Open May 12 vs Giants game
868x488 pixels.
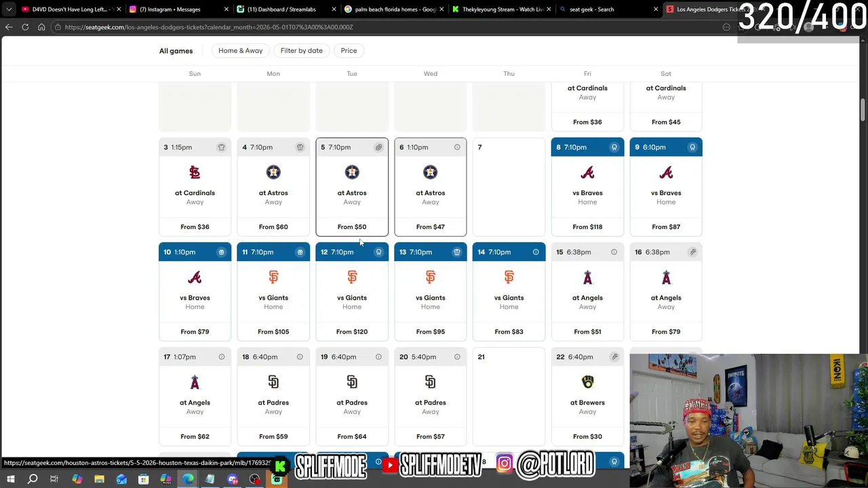[352, 291]
